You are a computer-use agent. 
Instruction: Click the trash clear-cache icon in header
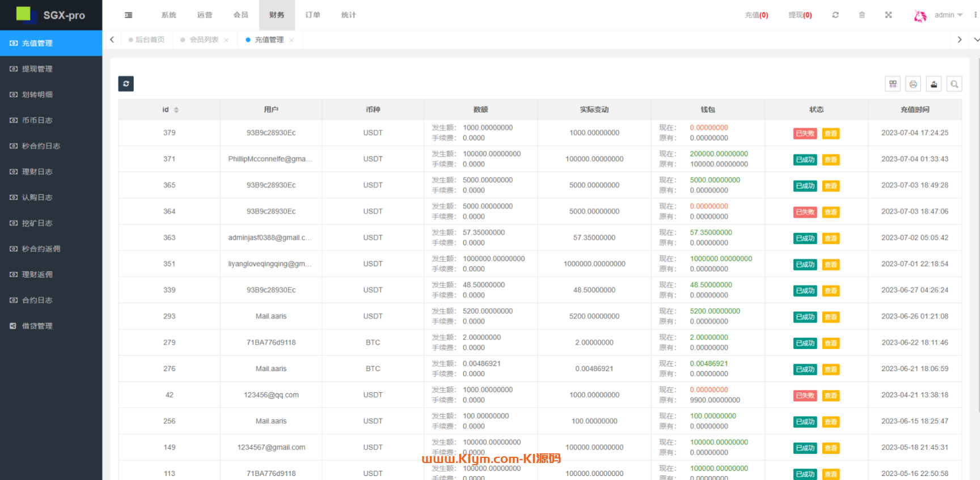pyautogui.click(x=862, y=15)
